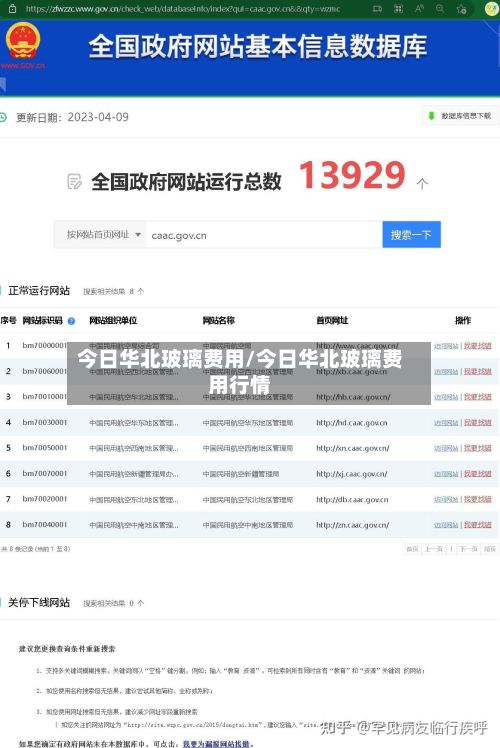Select site identifier bm70040001

pos(45,525)
